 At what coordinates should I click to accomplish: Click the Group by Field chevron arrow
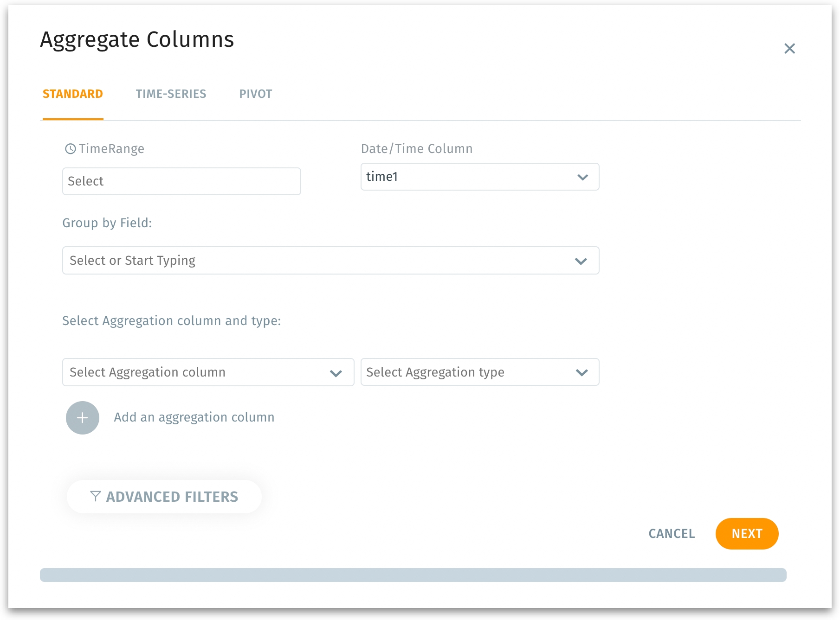point(581,261)
